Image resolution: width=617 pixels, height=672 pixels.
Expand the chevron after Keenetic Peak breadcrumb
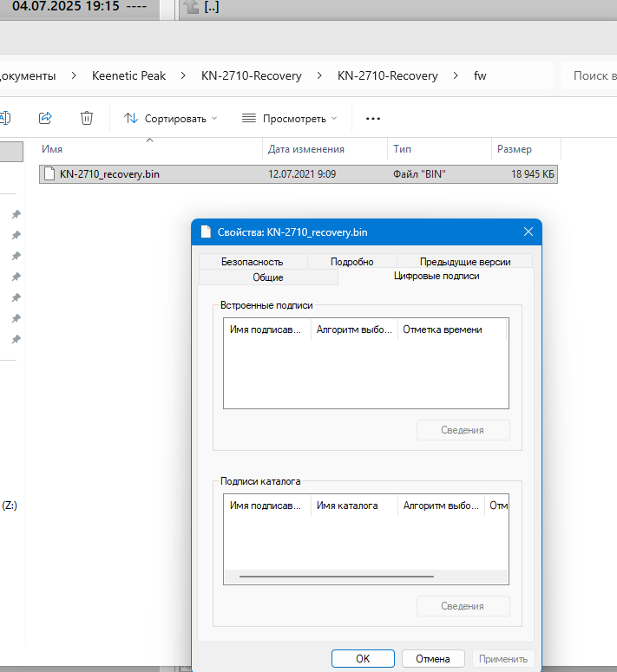[183, 75]
